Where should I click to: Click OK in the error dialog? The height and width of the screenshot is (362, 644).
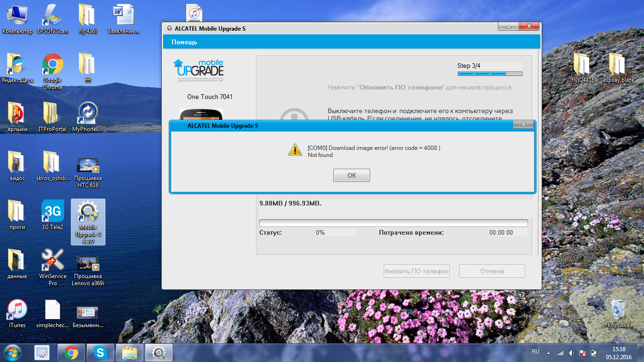point(351,175)
